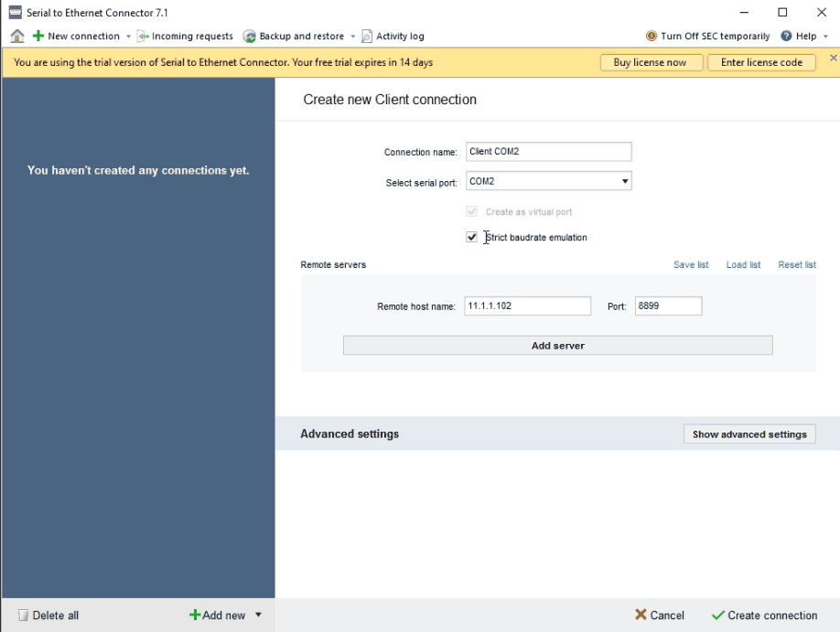The width and height of the screenshot is (840, 632).
Task: Toggle Create as virtual port checkbox
Action: [471, 211]
